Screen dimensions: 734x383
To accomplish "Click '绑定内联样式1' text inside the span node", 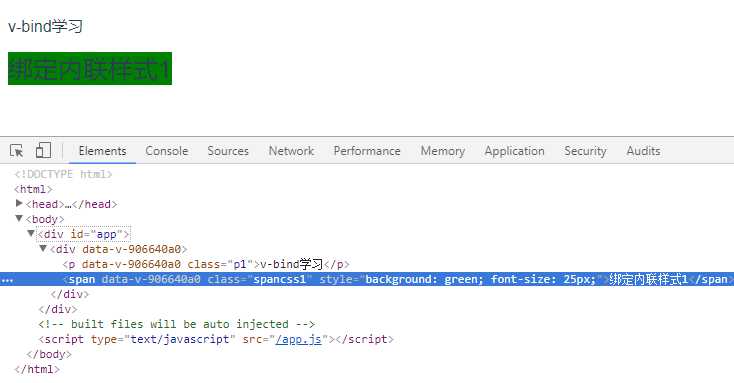I will 649,279.
